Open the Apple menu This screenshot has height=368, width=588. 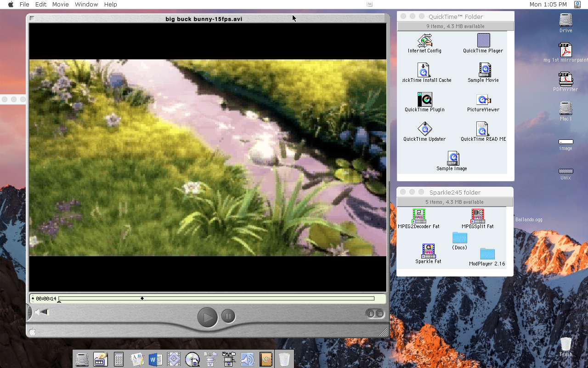(x=11, y=4)
